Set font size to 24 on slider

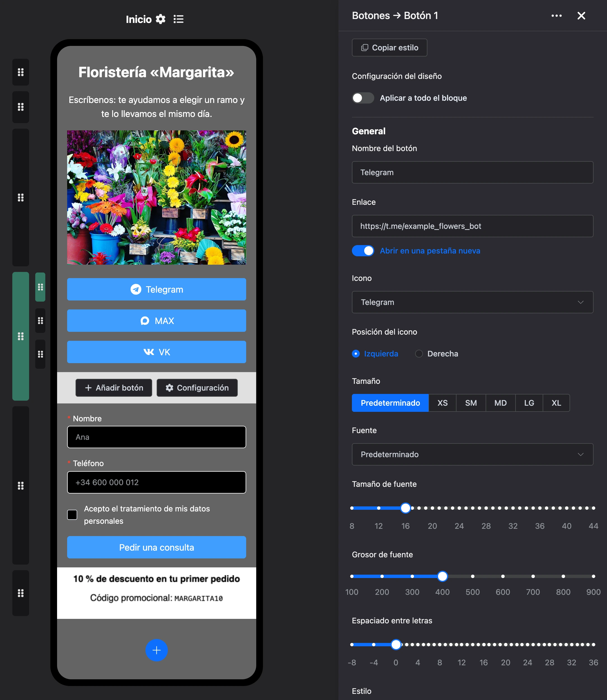459,508
